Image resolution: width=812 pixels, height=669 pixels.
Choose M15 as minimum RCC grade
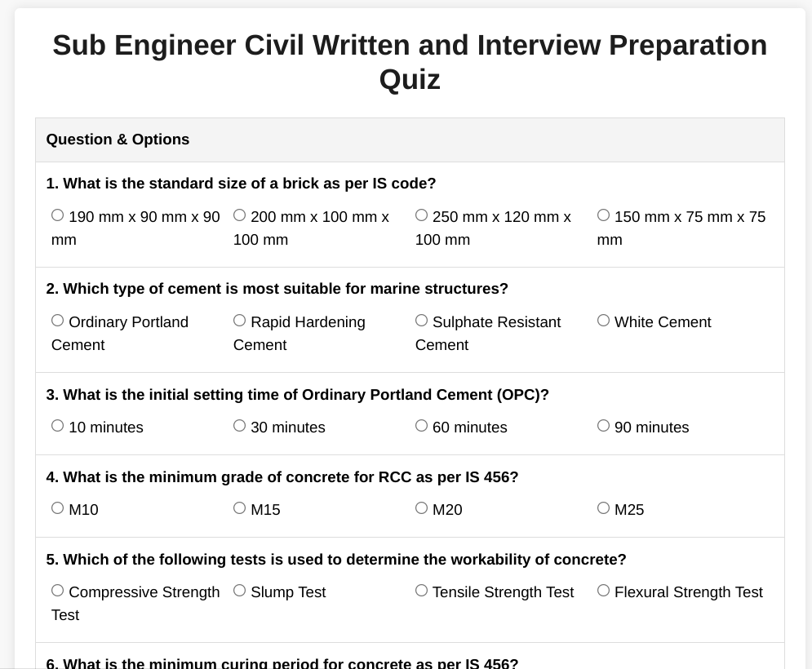click(239, 507)
